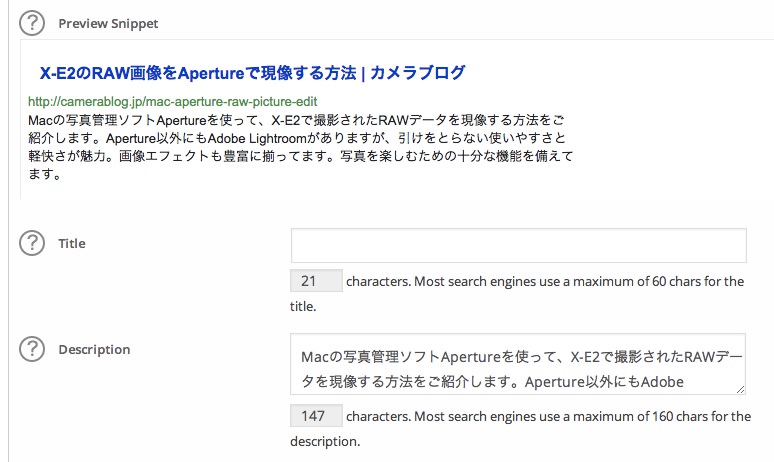
Task: Open the blue X-E2のRAW画像 snippet title
Action: [x=252, y=73]
